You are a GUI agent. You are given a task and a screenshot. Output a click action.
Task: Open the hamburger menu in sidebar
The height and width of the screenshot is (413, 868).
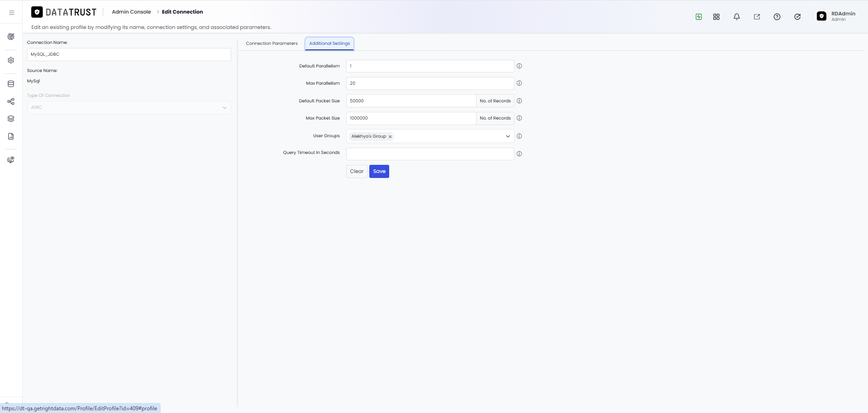[12, 13]
